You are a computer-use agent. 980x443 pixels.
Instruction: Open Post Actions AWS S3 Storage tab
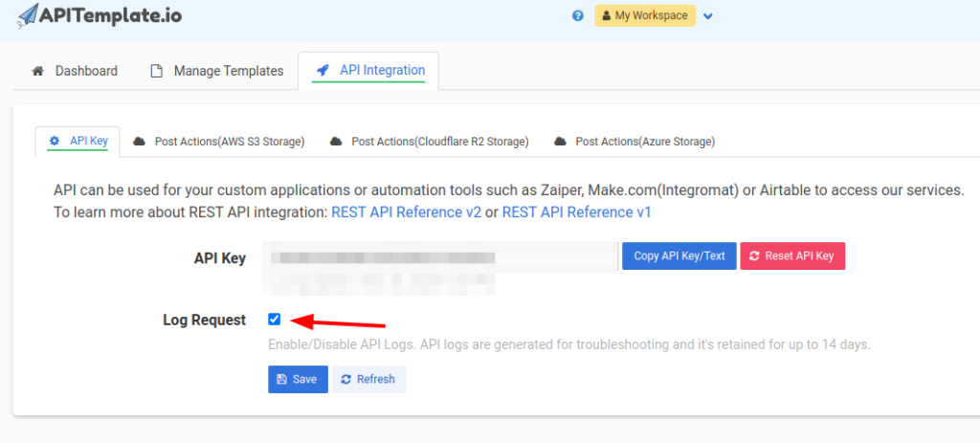coord(219,142)
